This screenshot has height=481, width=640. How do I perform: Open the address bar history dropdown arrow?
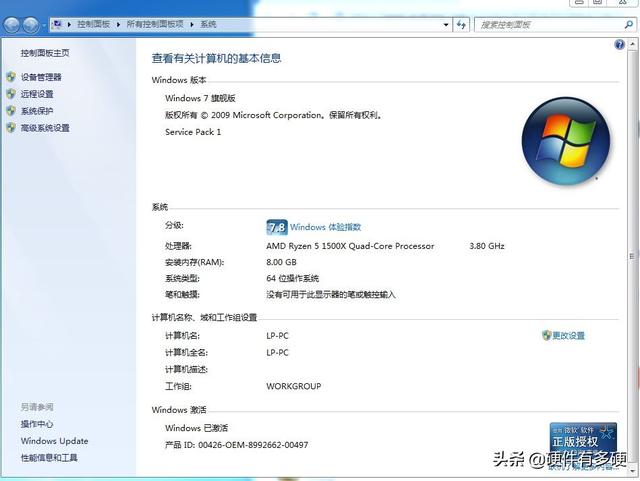click(x=446, y=25)
